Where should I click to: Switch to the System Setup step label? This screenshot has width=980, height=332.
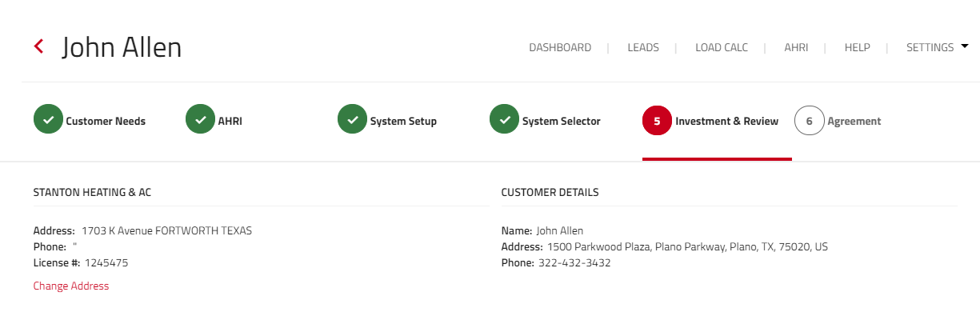click(403, 122)
